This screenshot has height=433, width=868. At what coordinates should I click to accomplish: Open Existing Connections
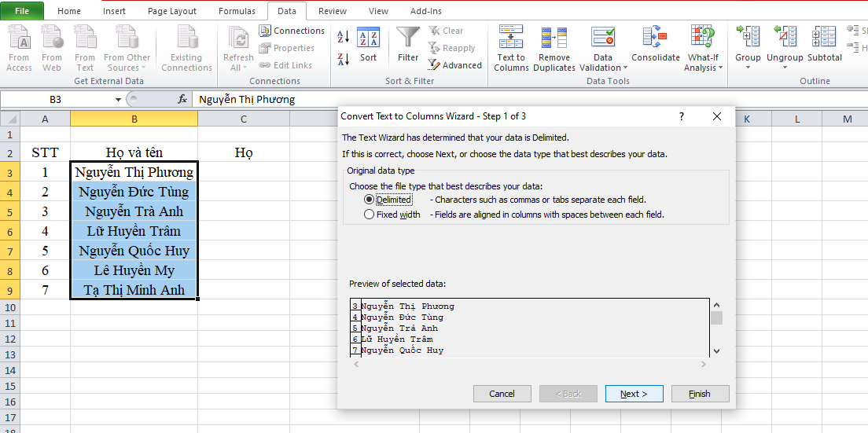pyautogui.click(x=186, y=48)
